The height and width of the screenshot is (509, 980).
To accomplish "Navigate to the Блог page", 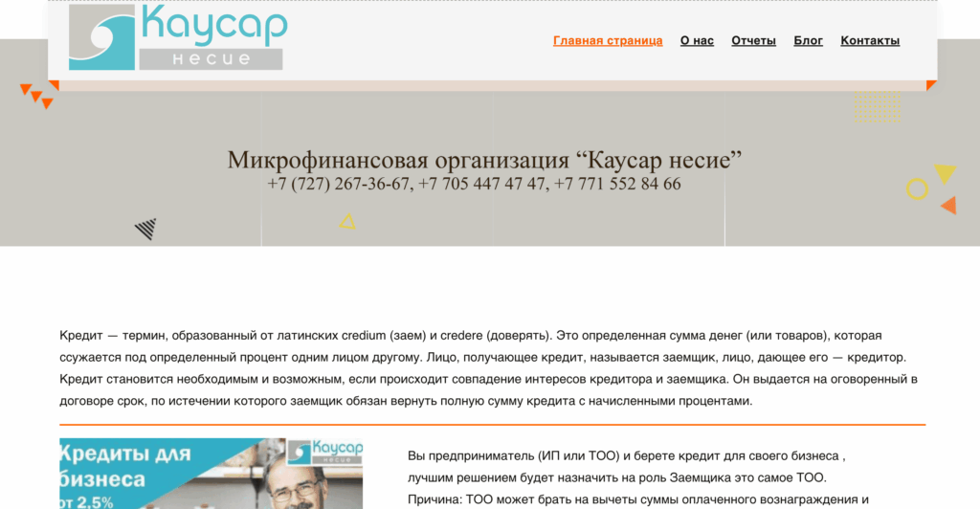I will point(808,40).
